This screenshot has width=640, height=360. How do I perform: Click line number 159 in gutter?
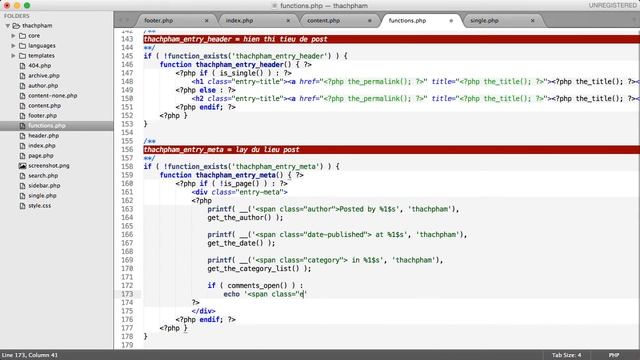(x=127, y=175)
